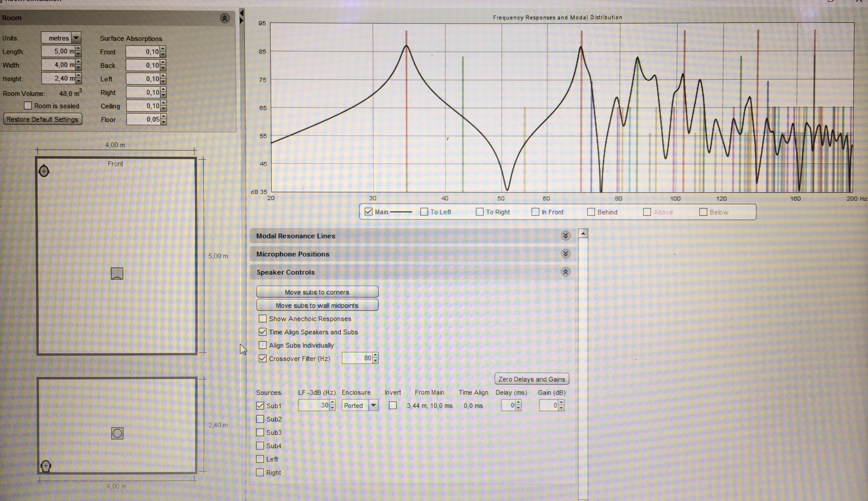Enable the In Front trace checkbox

(535, 212)
